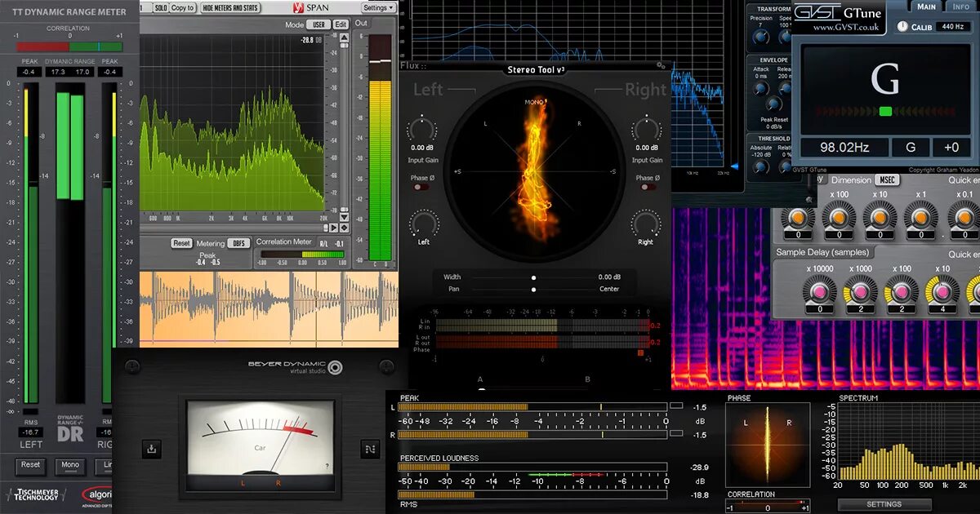The image size is (980, 514).
Task: Click the download icon in Beyer Dynamic plugin
Action: pos(152,448)
